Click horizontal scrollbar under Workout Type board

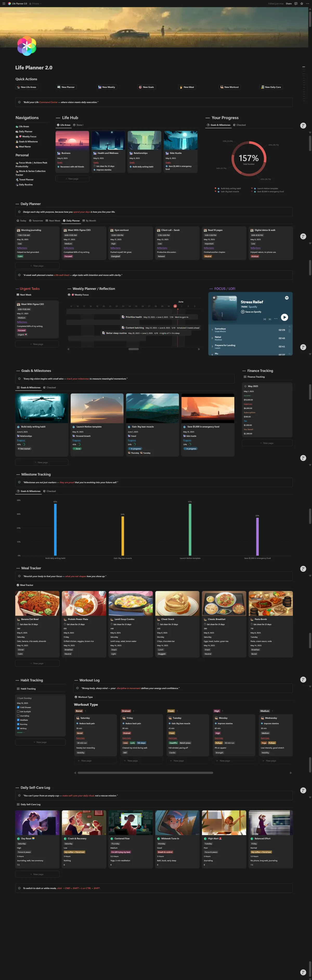pos(145,773)
